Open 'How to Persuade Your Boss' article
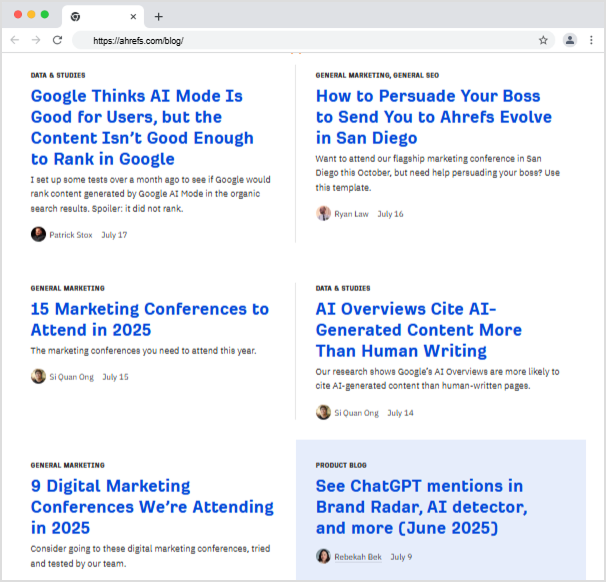 (x=434, y=117)
